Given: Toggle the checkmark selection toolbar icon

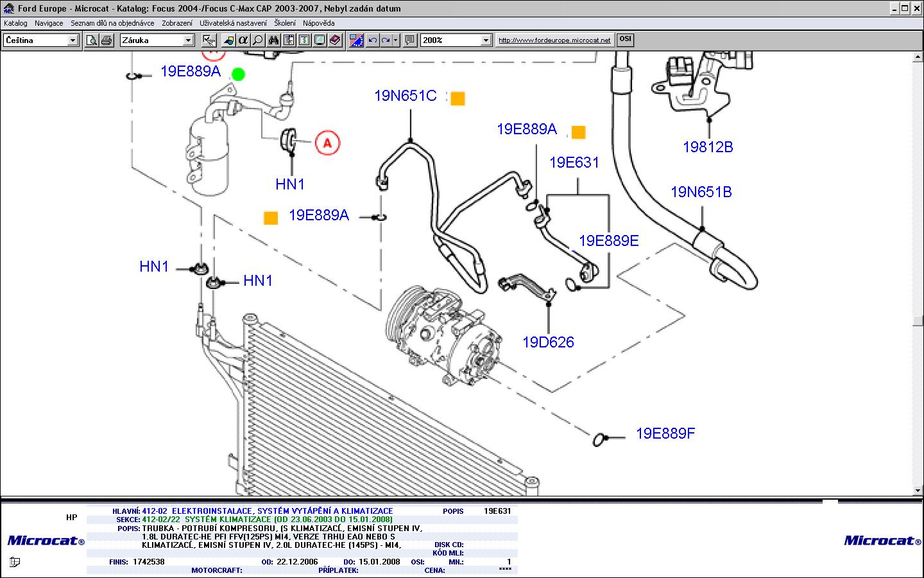Looking at the screenshot, I should [x=209, y=40].
